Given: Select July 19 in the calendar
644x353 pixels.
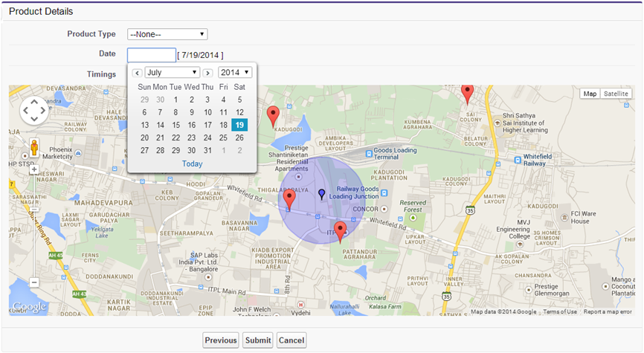Looking at the screenshot, I should point(239,125).
